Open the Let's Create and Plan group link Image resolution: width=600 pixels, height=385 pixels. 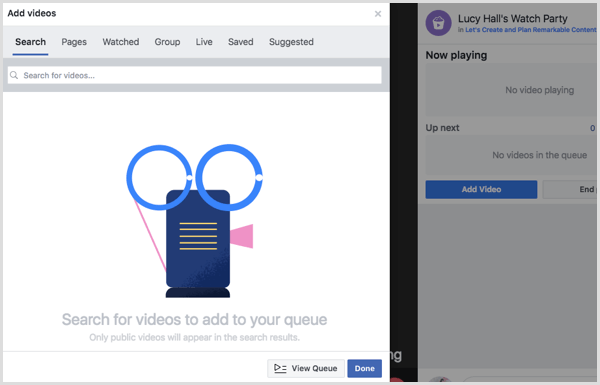530,30
